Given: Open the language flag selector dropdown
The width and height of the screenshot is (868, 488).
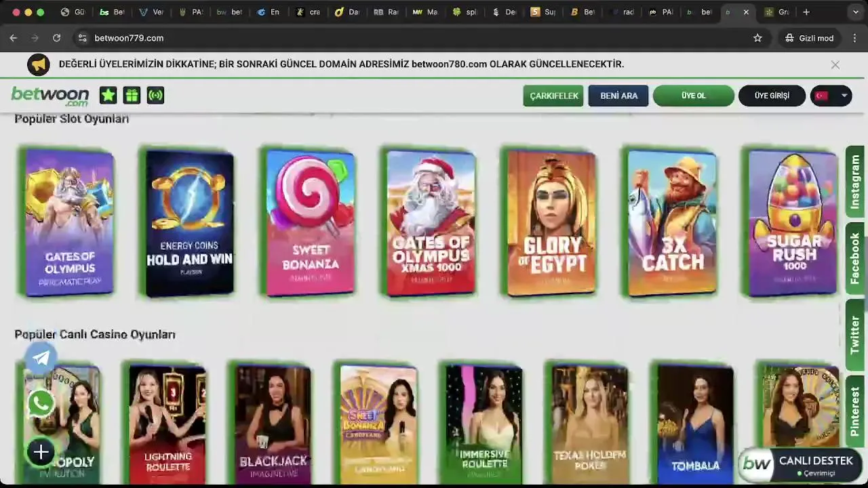Looking at the screenshot, I should tap(831, 96).
